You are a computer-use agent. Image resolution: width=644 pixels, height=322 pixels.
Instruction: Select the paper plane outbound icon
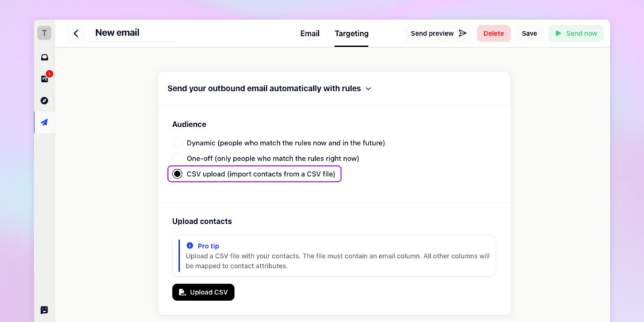click(45, 123)
